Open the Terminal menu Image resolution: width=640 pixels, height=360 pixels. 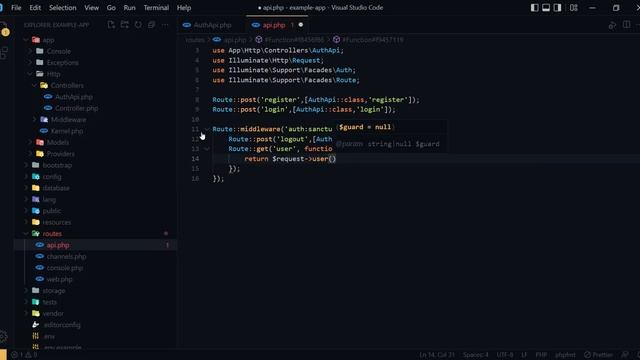click(156, 8)
